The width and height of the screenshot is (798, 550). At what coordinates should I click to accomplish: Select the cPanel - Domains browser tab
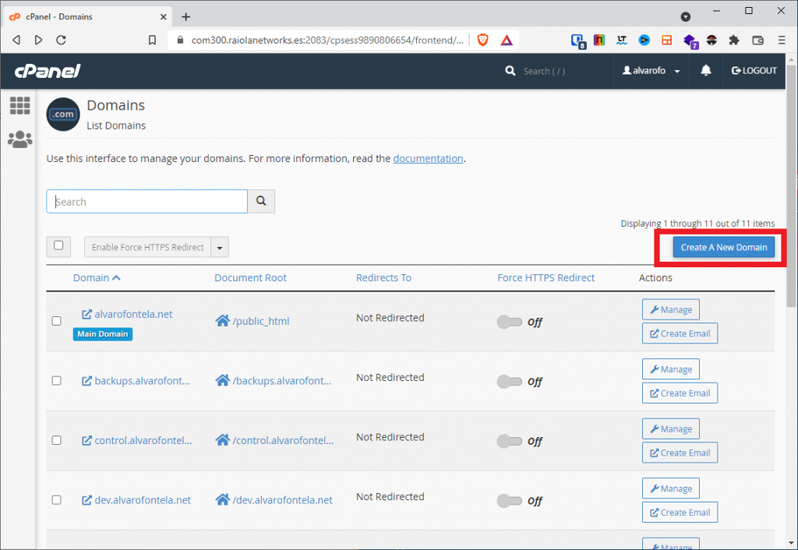[87, 17]
